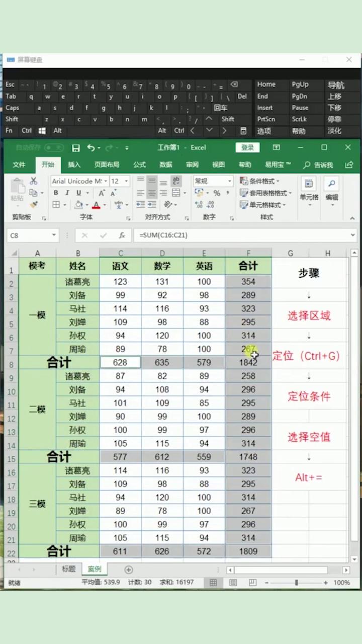Screen dimensions: 362x644
Task: Expand the formula bar with right-side chevron
Action: pyautogui.click(x=353, y=235)
